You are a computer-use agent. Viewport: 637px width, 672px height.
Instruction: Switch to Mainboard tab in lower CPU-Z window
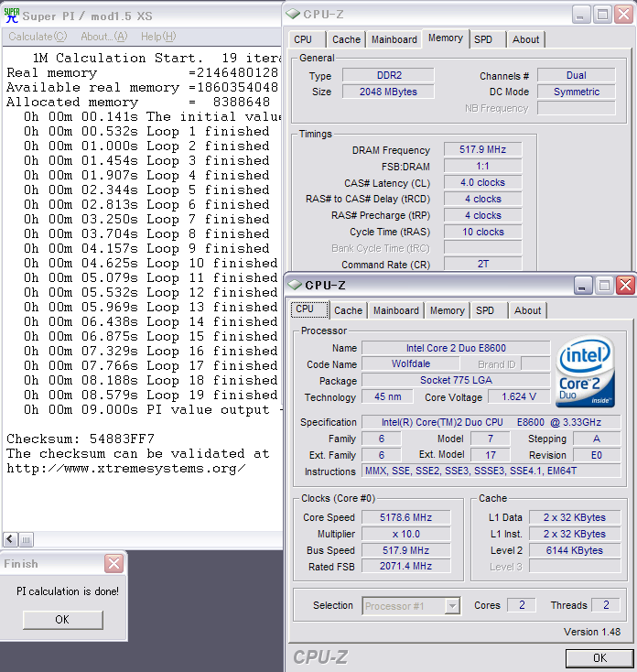[395, 310]
